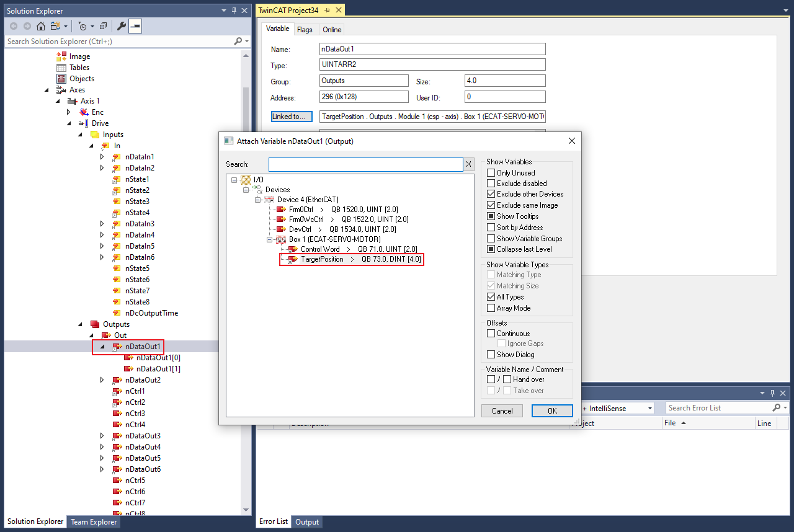This screenshot has width=794, height=532.
Task: Open the Output tab at bottom
Action: click(x=307, y=522)
